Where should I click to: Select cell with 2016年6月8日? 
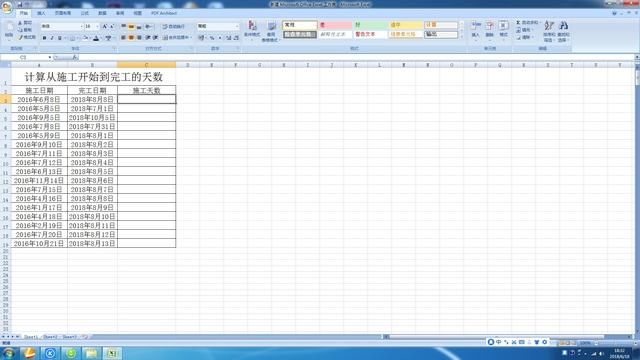pos(39,99)
